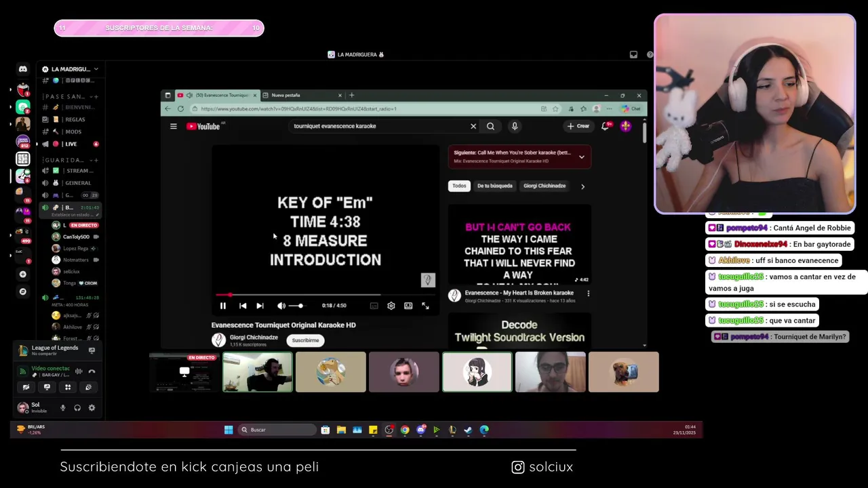Run YouTube search with magnifier button
This screenshot has width=868, height=488.
point(490,126)
